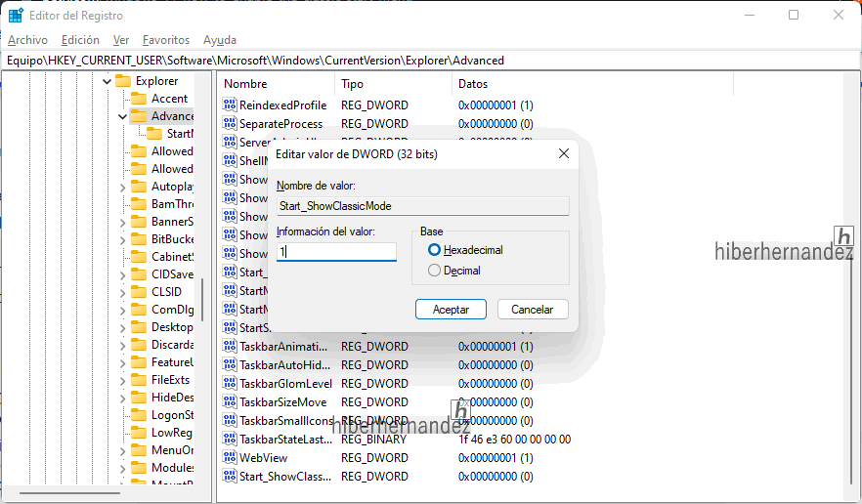Collapse the Advanced tree node
The height and width of the screenshot is (504, 862).
(x=122, y=116)
